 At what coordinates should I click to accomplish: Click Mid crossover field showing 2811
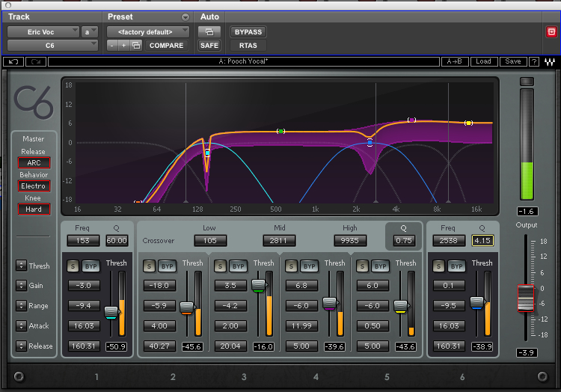tap(279, 241)
